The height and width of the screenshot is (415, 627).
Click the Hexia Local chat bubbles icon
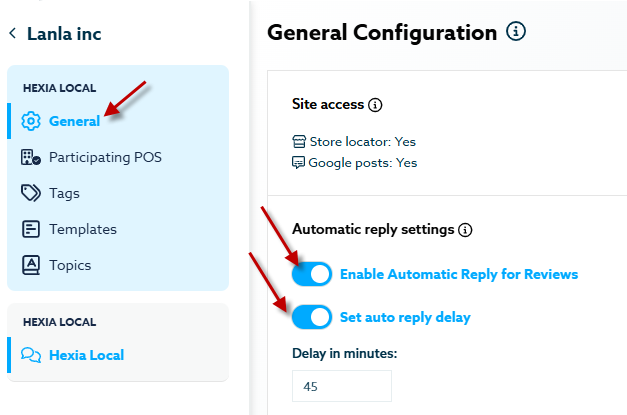coord(31,355)
